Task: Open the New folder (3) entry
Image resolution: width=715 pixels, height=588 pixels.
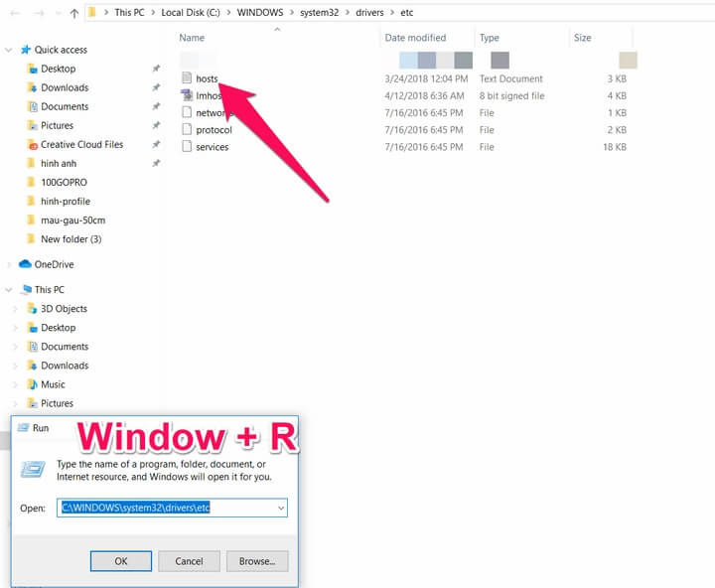Action: point(71,239)
